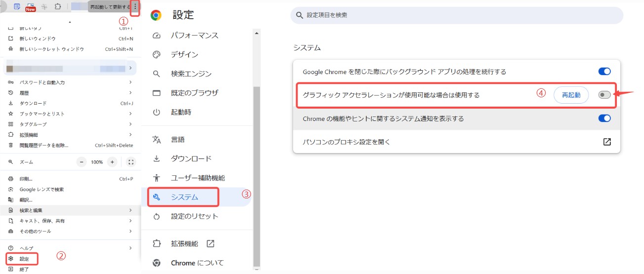644x274 pixels.
Task: Open proxy settings external link icon
Action: [607, 142]
